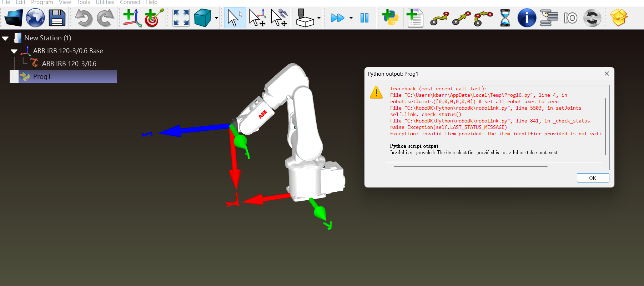This screenshot has width=644, height=286.
Task: Click the Open file folder icon
Action: [x=13, y=18]
